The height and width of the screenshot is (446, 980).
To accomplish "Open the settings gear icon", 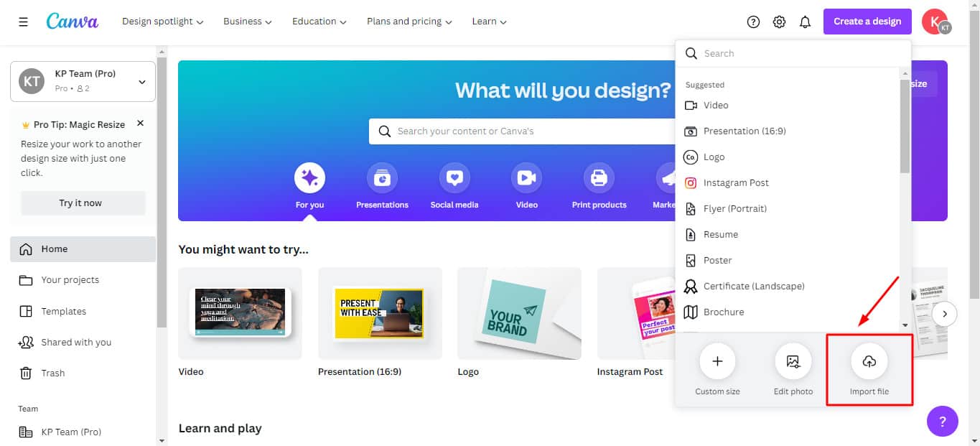I will pos(779,22).
